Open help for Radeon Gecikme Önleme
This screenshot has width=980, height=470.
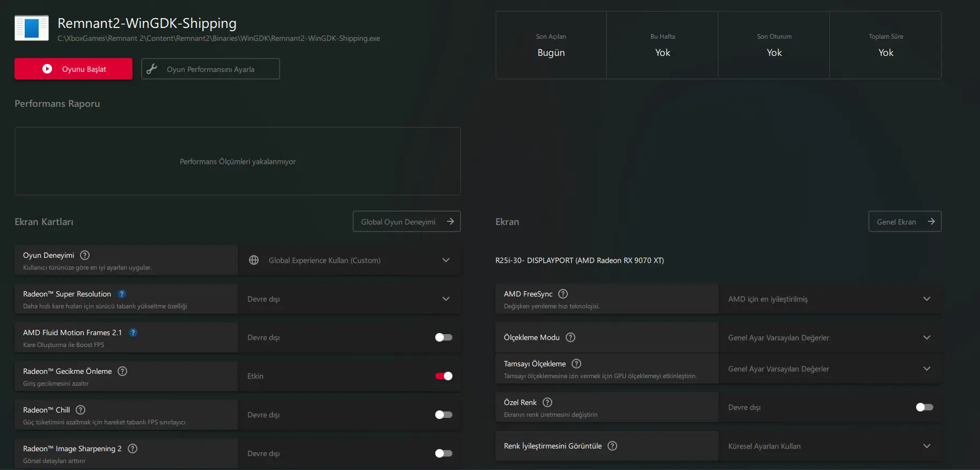(x=122, y=371)
